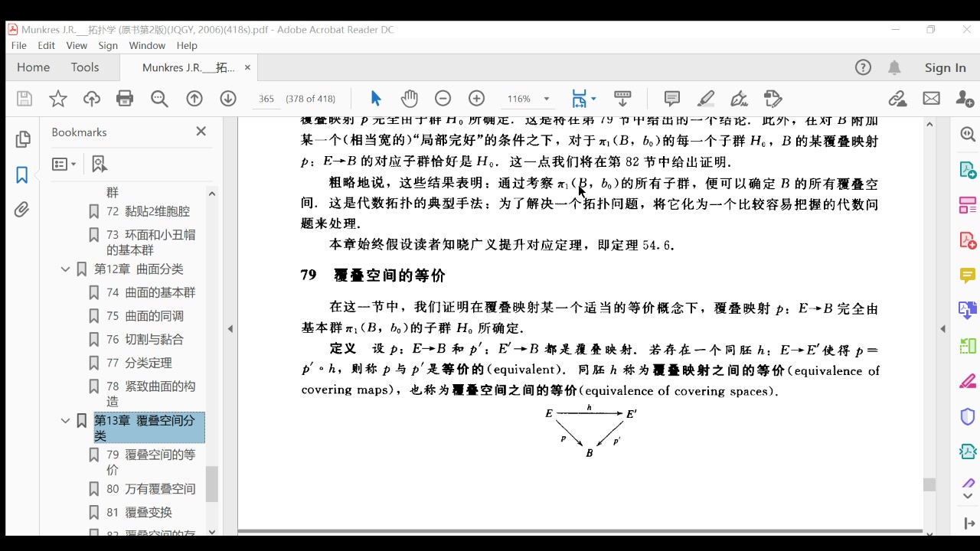Collapse 第13章 覆叠空间分类 bookmark
Screen dimensions: 980x551
tap(66, 421)
